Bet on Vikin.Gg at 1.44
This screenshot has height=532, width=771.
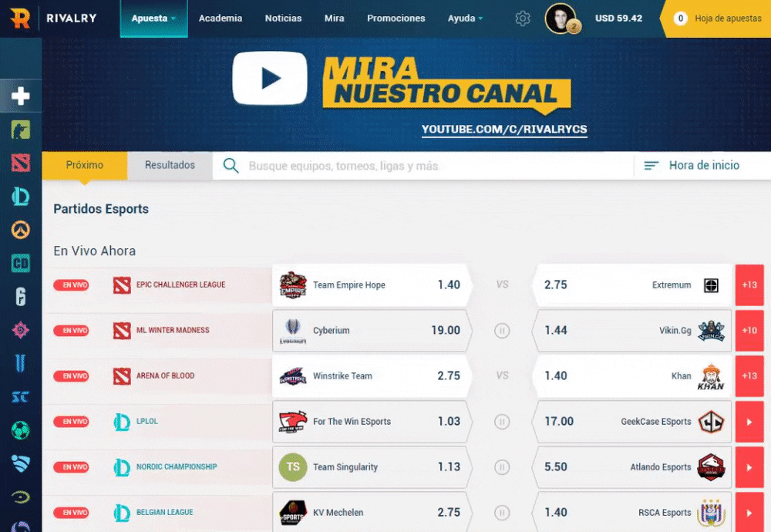coord(632,331)
